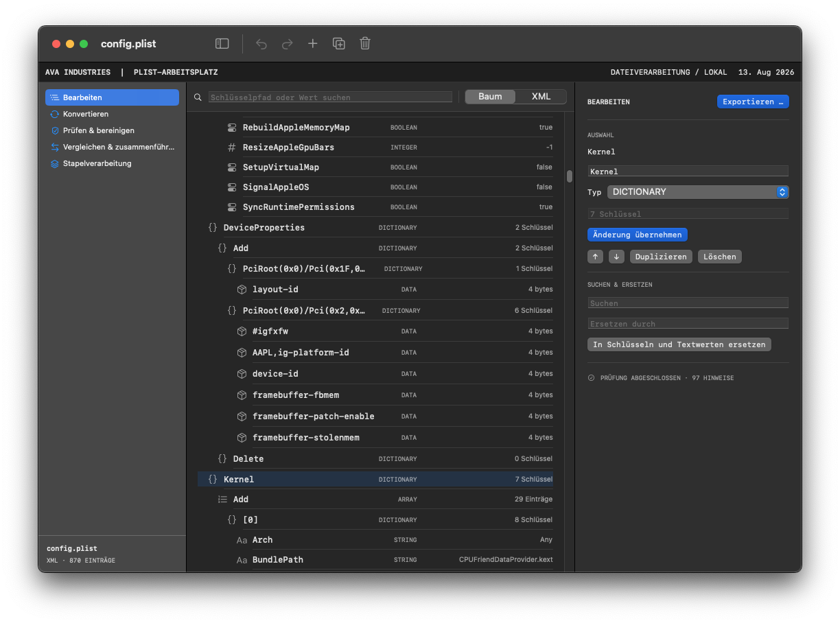Toggle RebuildAppleMemoryMap boolean icon

[x=231, y=128]
